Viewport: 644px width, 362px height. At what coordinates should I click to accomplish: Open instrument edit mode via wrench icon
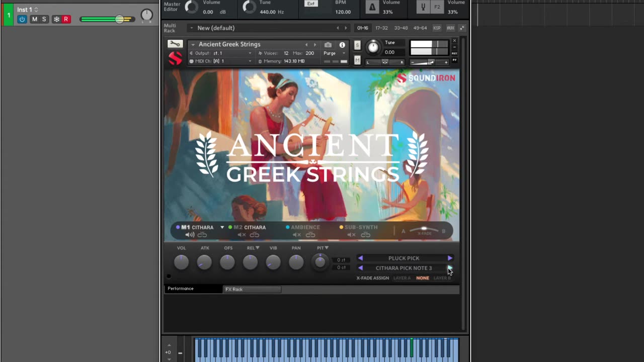[x=175, y=44]
